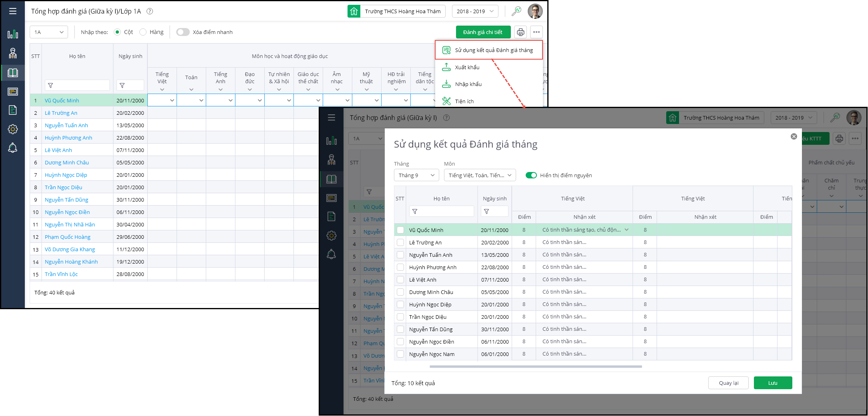
Task: Open Vũ Quốc Minh's Nhận xét comment dropdown
Action: (x=627, y=230)
